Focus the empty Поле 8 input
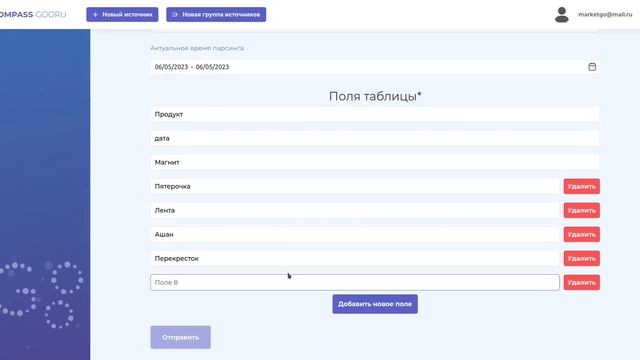This screenshot has width=640, height=360. coord(355,282)
